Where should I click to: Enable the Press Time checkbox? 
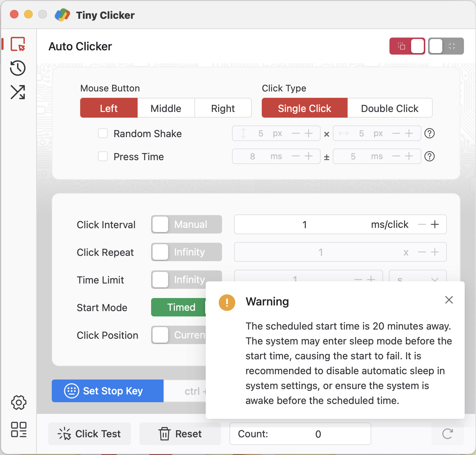coord(103,157)
